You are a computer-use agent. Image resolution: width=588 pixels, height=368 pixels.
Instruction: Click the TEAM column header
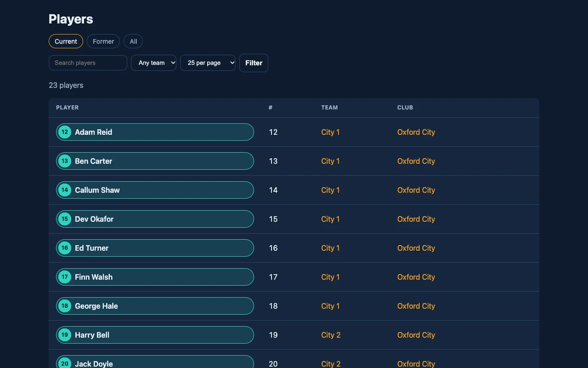pos(329,108)
